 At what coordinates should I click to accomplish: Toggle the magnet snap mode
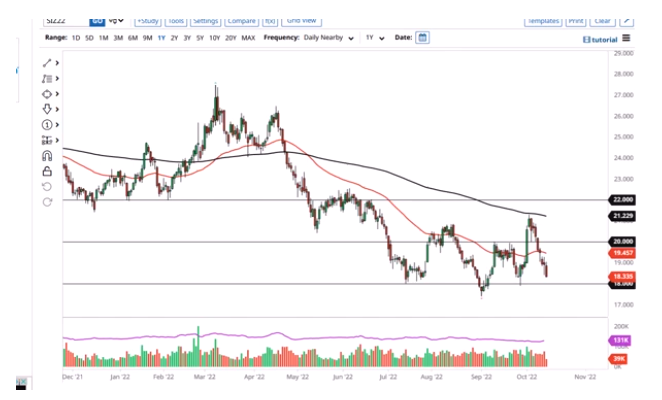pos(47,156)
